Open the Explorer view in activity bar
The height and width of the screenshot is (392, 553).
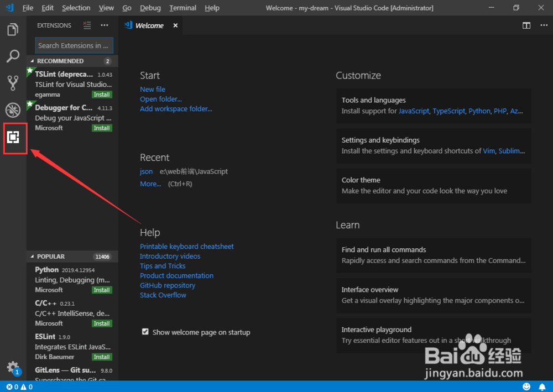click(x=13, y=30)
